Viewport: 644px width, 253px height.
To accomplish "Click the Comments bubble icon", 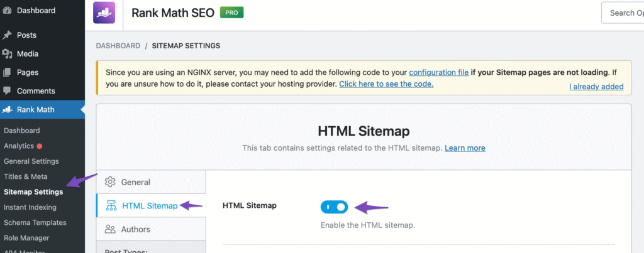I will [x=8, y=91].
